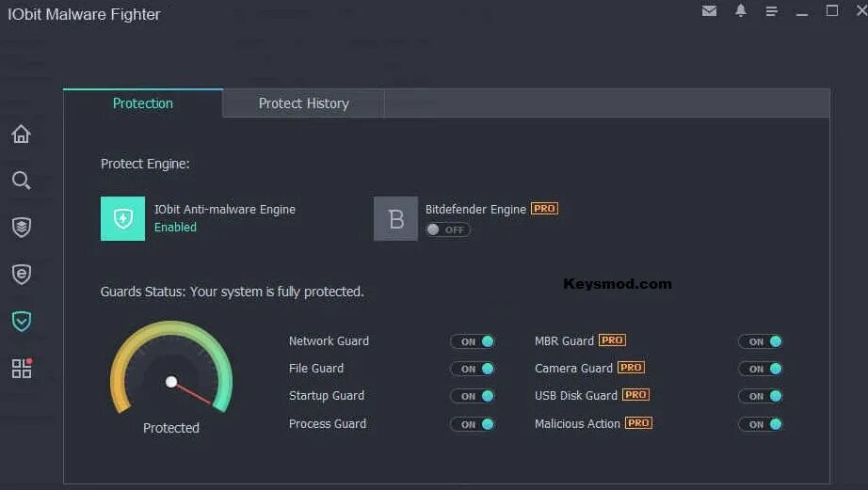Viewport: 868px width, 490px height.
Task: Click the Bitdefender B engine tile
Action: tap(395, 218)
